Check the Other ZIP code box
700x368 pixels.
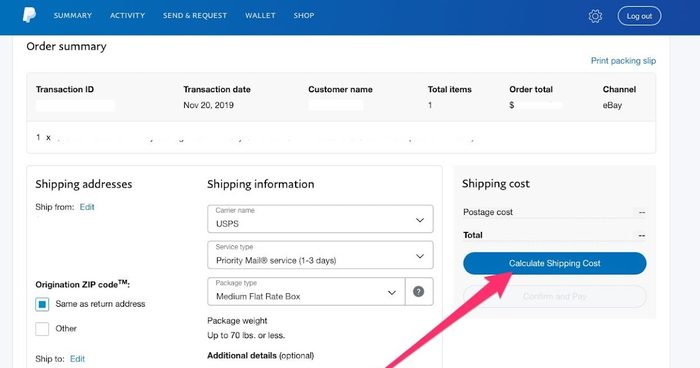point(42,329)
